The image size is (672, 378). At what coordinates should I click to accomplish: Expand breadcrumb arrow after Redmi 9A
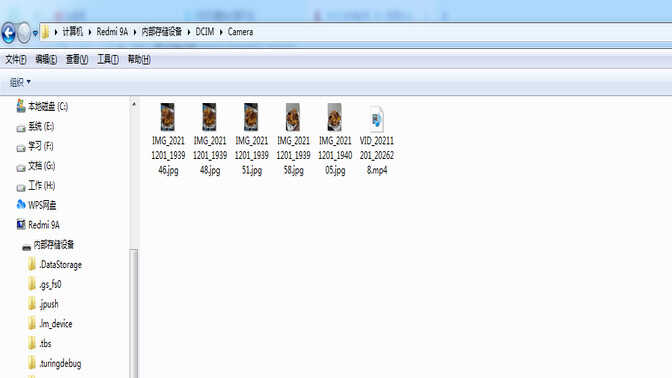[135, 32]
